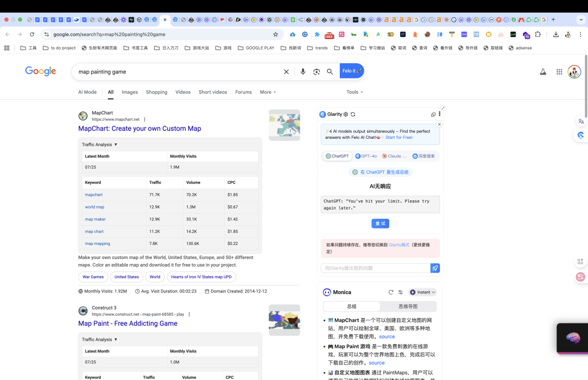The height and width of the screenshot is (380, 588).
Task: Switch to the Images tab
Action: (x=130, y=92)
